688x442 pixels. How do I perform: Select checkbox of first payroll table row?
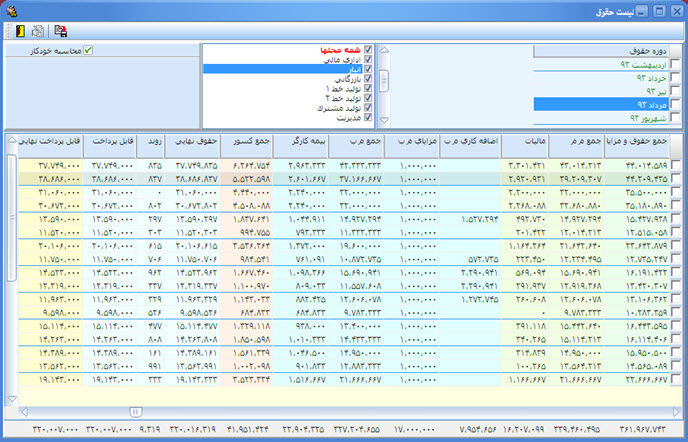[x=675, y=165]
